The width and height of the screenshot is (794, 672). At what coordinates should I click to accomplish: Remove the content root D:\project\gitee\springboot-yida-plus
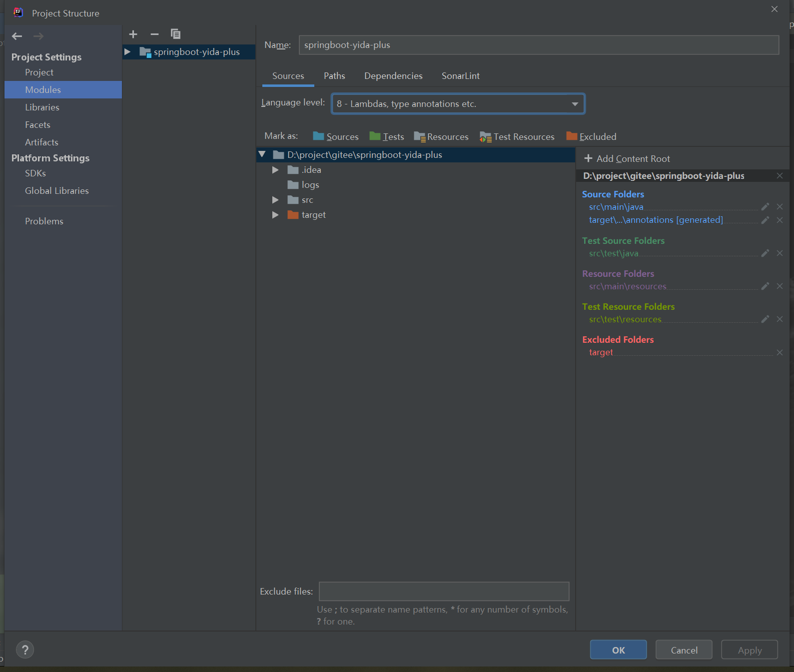780,176
